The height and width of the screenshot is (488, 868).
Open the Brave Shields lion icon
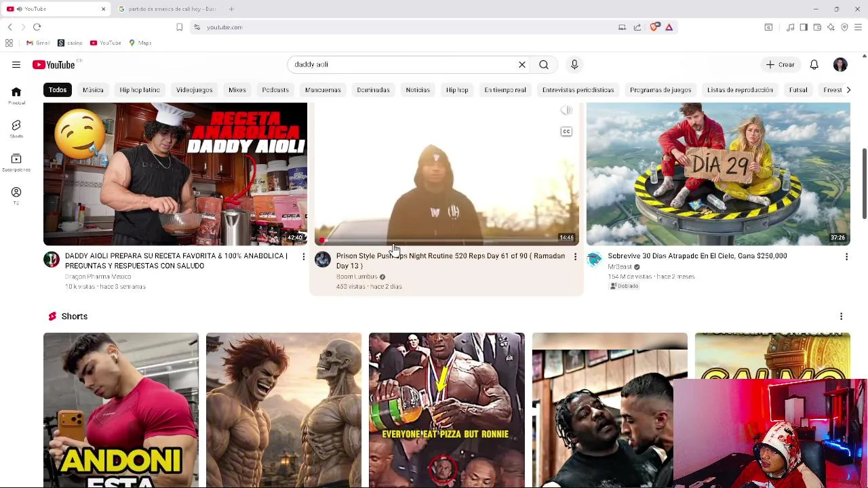[654, 27]
